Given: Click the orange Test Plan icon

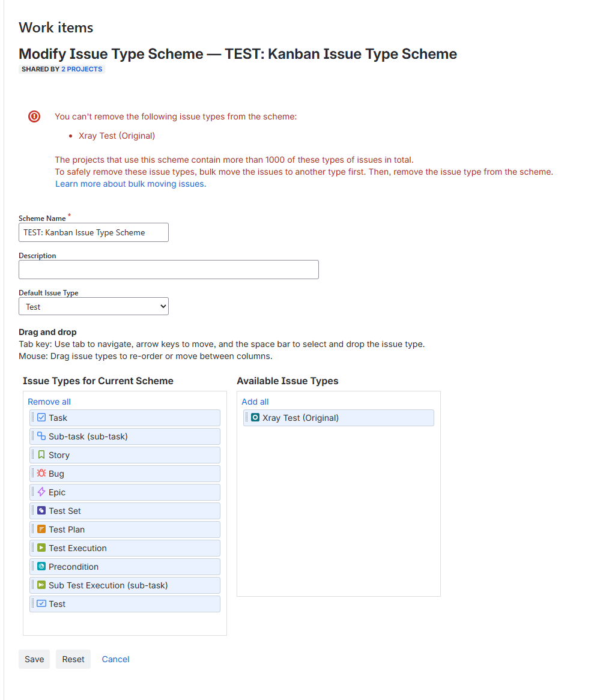Looking at the screenshot, I should (41, 529).
